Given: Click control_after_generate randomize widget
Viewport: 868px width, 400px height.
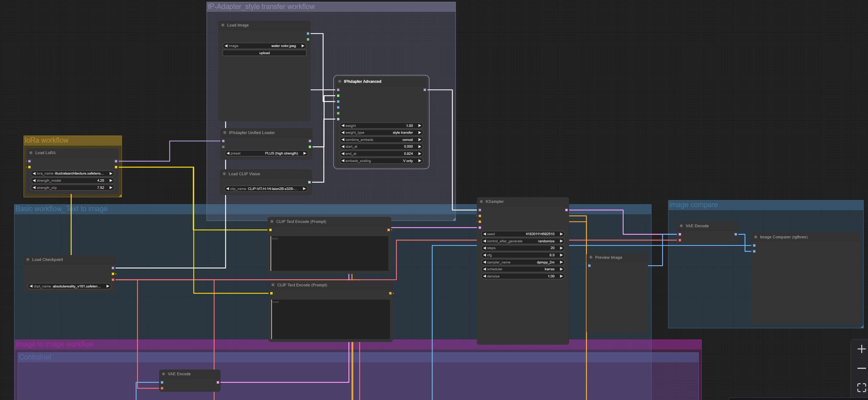Looking at the screenshot, I should pos(523,241).
